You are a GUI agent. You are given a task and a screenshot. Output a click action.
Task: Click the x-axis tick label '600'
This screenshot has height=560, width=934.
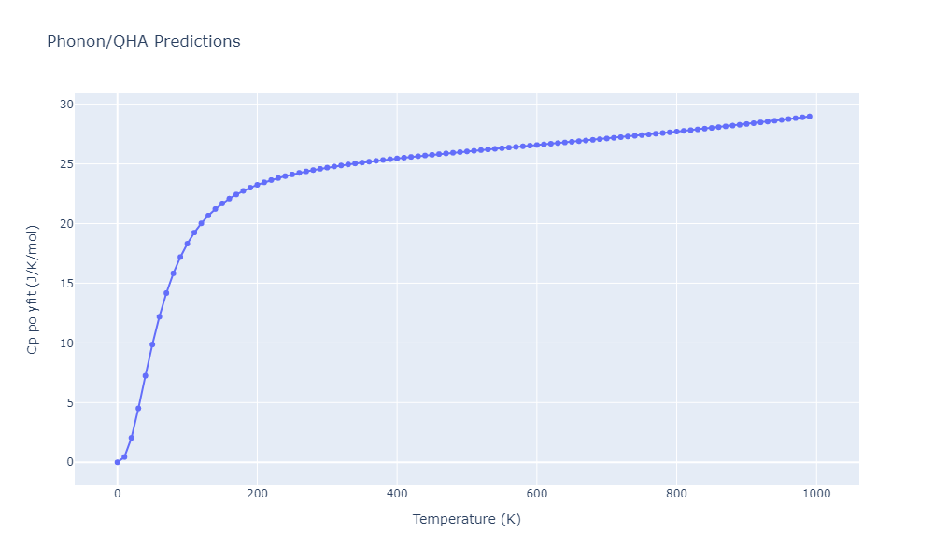pyautogui.click(x=536, y=494)
